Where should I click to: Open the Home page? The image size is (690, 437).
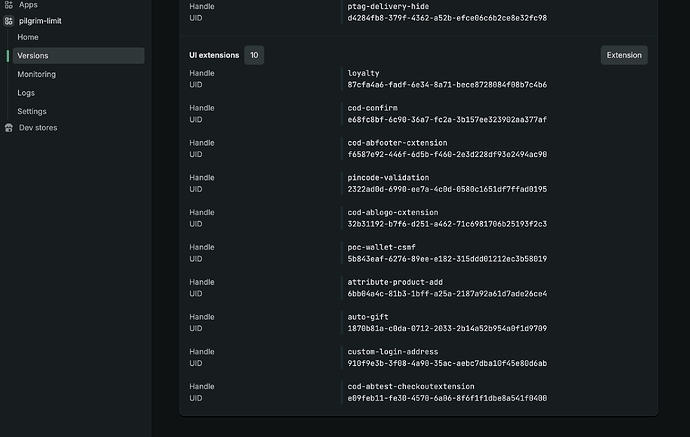(28, 37)
